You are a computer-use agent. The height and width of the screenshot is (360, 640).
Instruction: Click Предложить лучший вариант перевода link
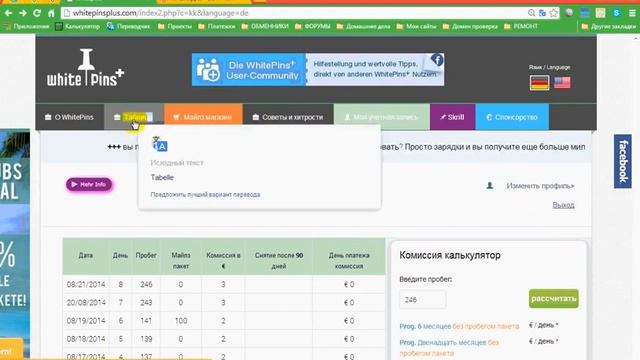pyautogui.click(x=205, y=195)
